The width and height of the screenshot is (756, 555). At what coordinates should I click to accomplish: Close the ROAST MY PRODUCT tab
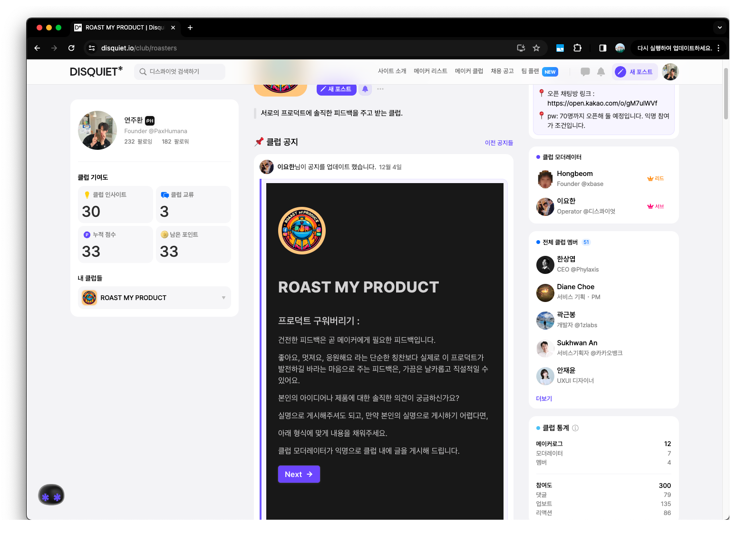coord(173,28)
